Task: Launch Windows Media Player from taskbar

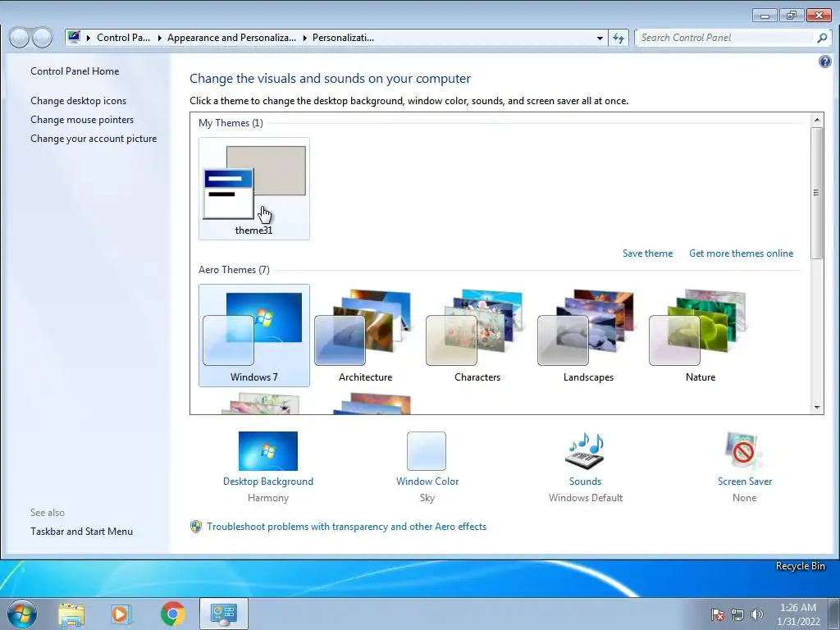Action: coord(121,614)
